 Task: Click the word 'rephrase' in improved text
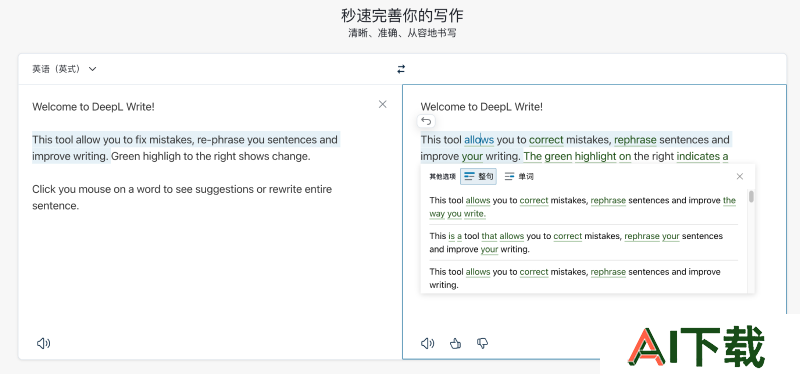635,140
